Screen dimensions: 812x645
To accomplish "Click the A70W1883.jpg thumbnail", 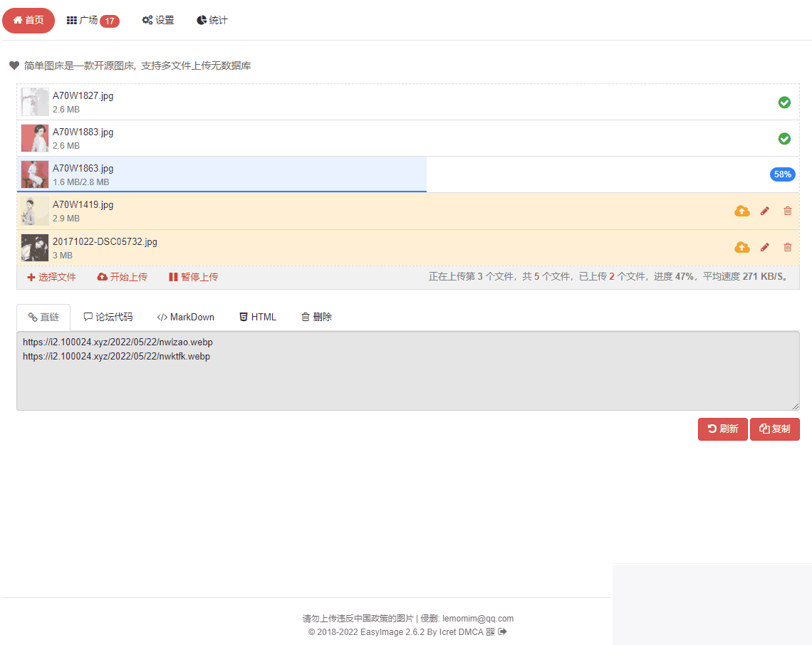I will click(34, 138).
